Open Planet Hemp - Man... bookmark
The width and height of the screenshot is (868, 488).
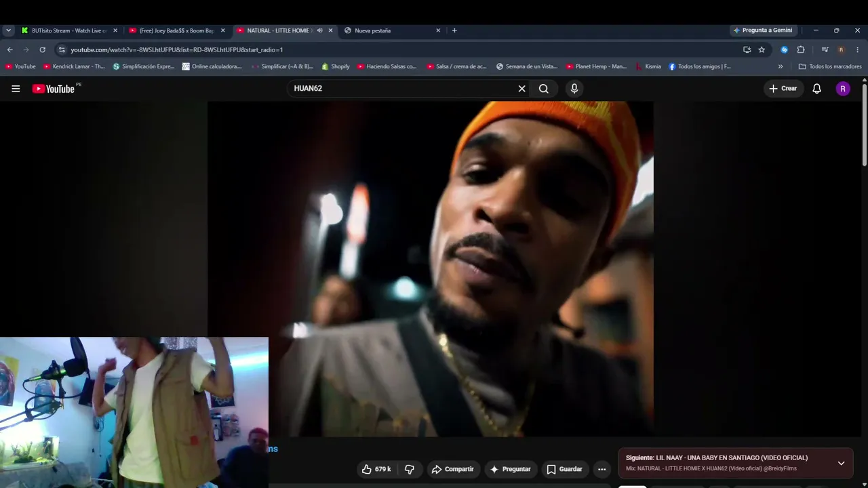597,66
